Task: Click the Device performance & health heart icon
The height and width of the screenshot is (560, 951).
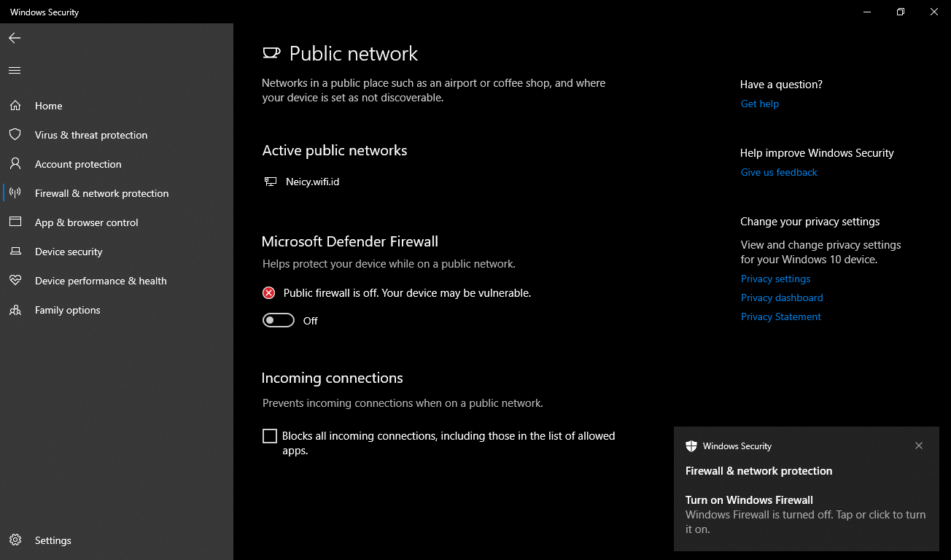Action: [x=15, y=281]
